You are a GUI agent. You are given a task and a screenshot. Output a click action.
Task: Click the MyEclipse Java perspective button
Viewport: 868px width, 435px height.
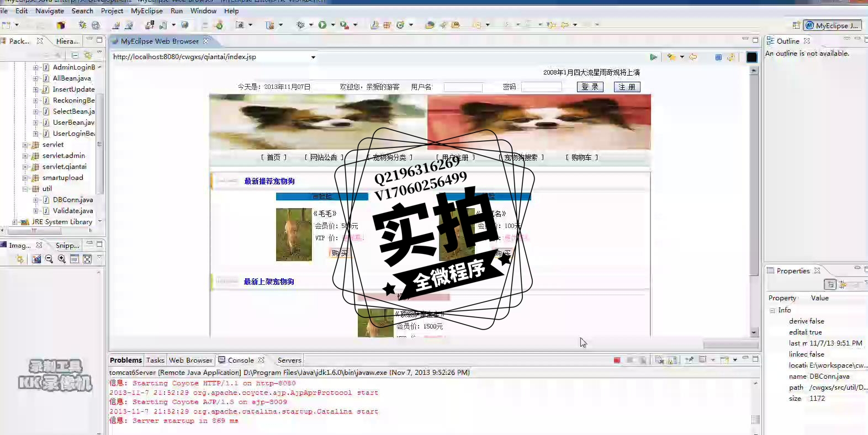[x=833, y=25]
